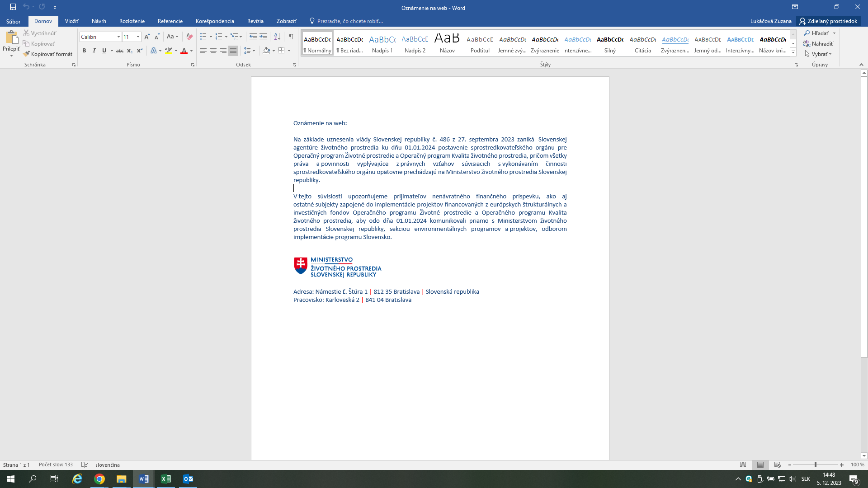Open Outlook from the taskbar
Image resolution: width=868 pixels, height=488 pixels.
coord(188,479)
